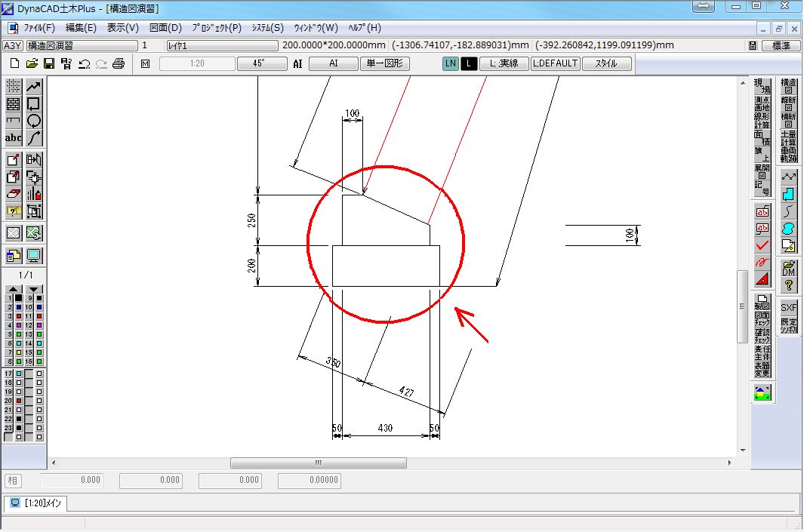
Task: Select the brick hatch pattern tool
Action: pyautogui.click(x=14, y=104)
